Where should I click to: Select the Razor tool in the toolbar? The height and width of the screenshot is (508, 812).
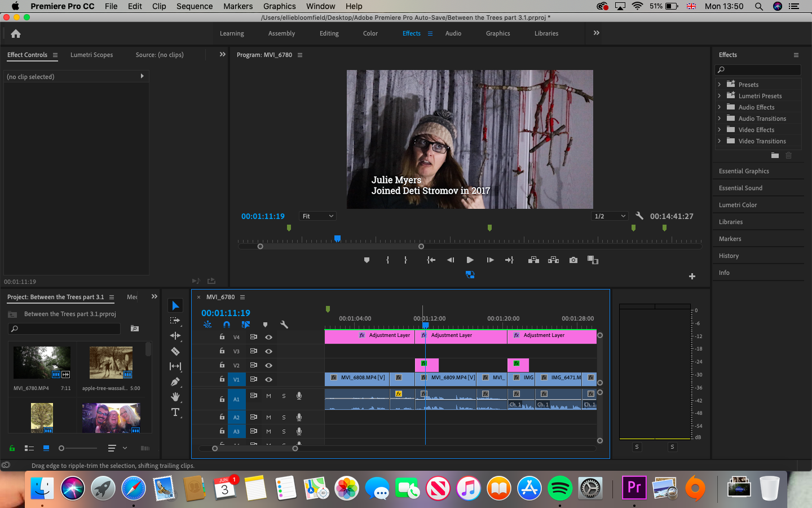175,351
